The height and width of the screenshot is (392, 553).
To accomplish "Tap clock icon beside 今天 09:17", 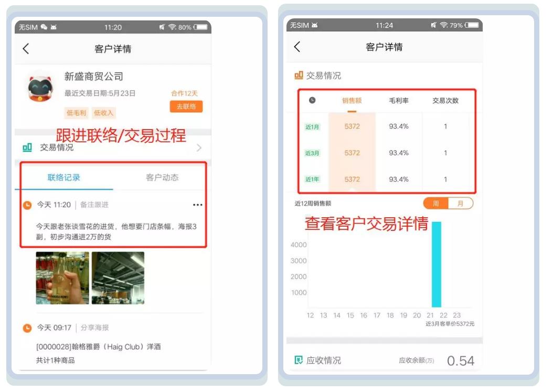I will tap(27, 328).
